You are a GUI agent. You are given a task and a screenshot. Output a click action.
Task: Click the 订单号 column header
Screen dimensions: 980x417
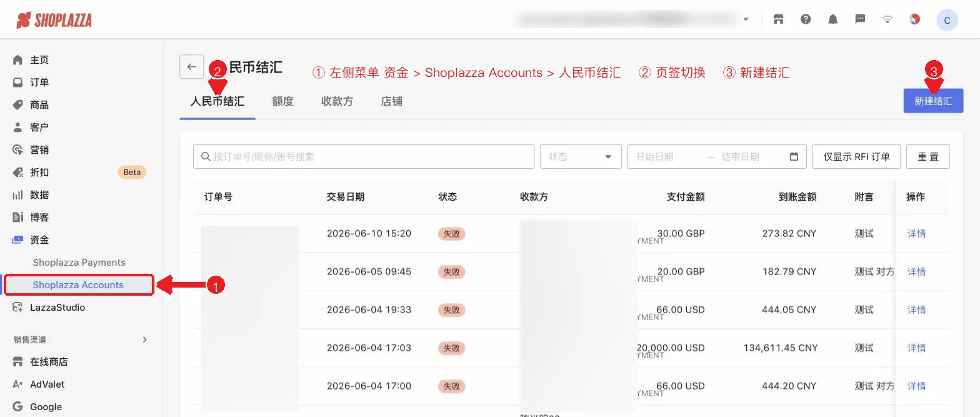pyautogui.click(x=218, y=196)
